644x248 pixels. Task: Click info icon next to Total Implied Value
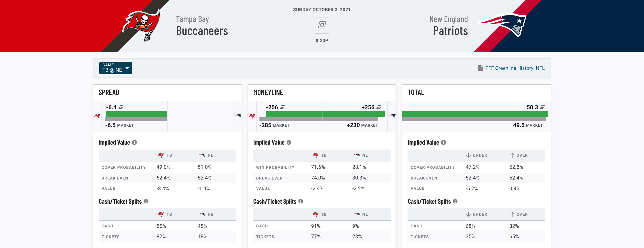[443, 142]
